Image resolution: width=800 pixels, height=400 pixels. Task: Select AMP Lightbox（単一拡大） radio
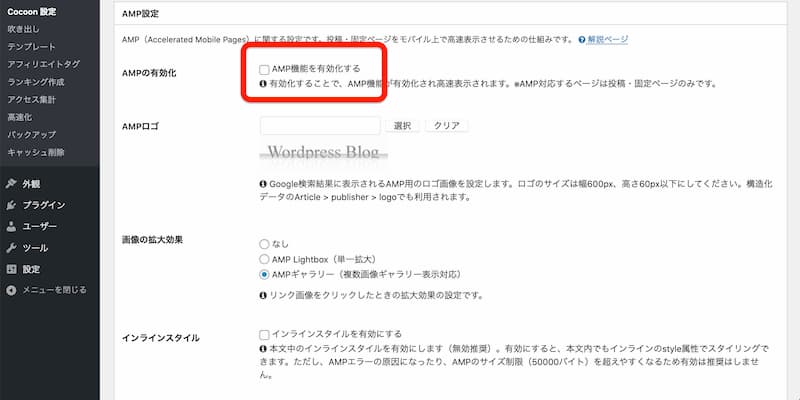click(264, 259)
